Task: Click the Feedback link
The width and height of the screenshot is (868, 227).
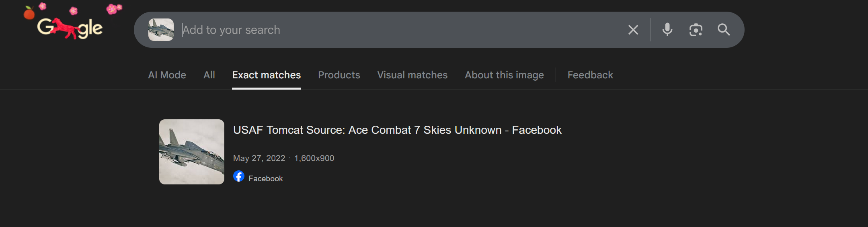Action: (590, 75)
